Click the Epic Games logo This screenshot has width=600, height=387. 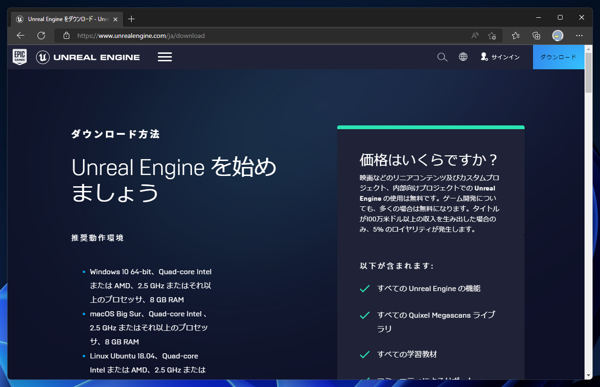pos(20,57)
